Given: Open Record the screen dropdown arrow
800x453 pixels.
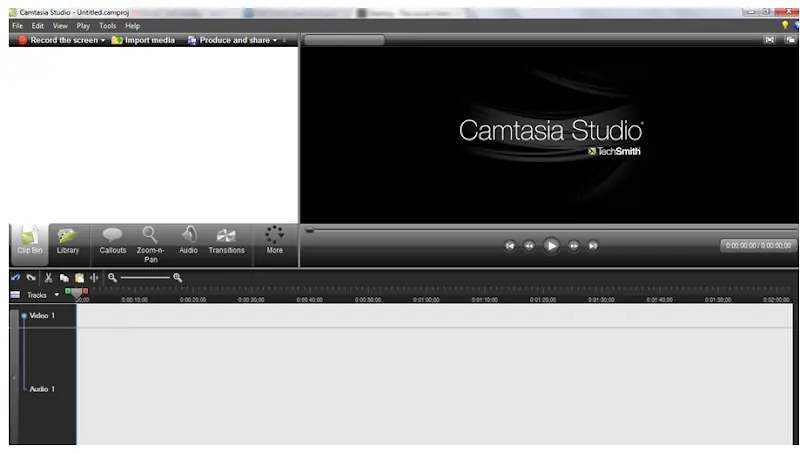Looking at the screenshot, I should tap(103, 40).
